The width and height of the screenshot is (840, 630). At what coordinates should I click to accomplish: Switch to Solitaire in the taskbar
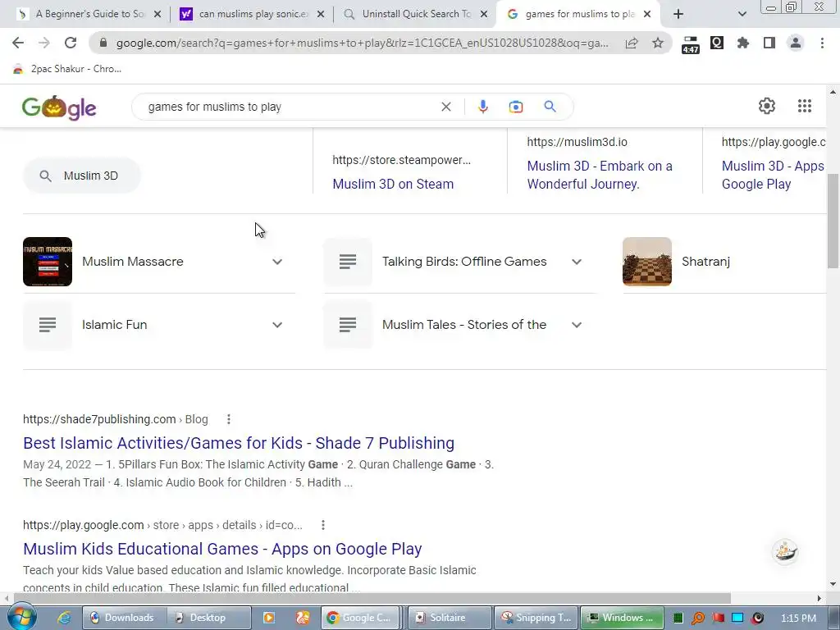click(x=449, y=618)
